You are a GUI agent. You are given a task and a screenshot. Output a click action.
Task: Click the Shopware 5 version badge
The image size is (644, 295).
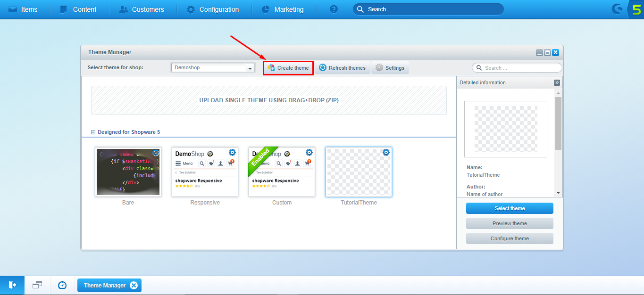pyautogui.click(x=636, y=9)
